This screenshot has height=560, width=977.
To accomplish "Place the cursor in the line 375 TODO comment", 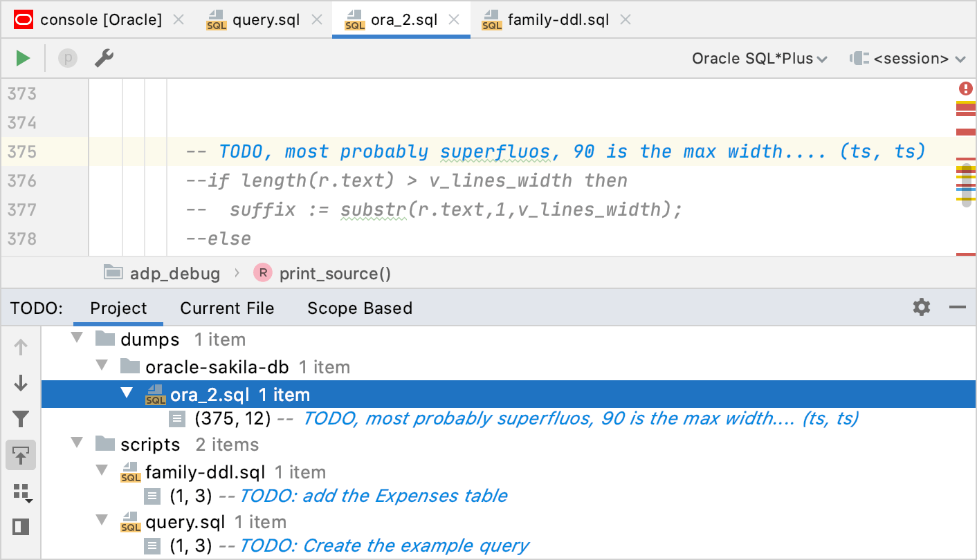I will [x=556, y=151].
